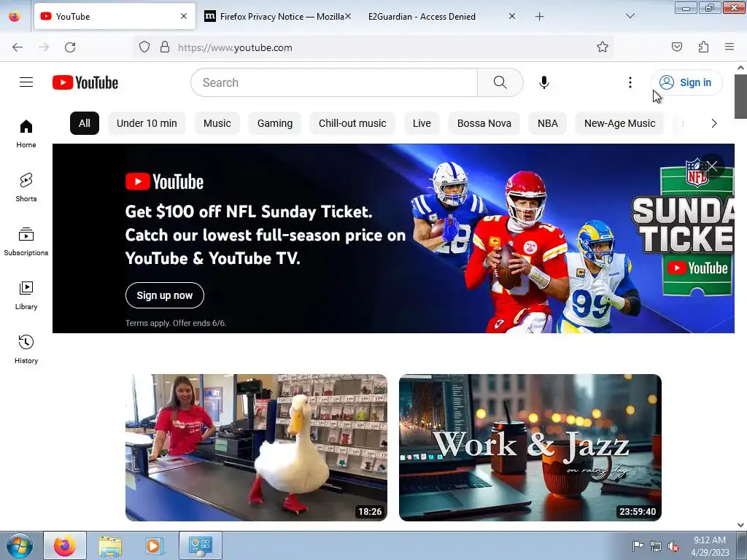Open Action Center flag tray icon
The height and width of the screenshot is (560, 747).
coord(637,545)
